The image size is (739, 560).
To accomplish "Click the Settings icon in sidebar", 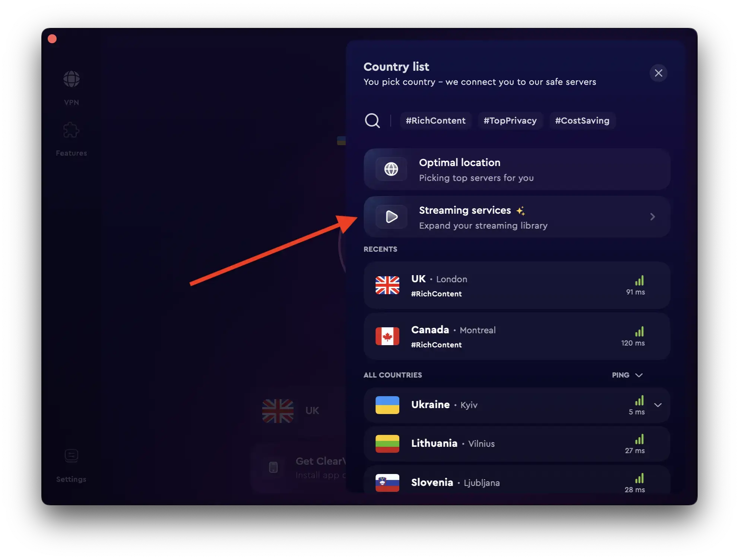I will pos(71,456).
